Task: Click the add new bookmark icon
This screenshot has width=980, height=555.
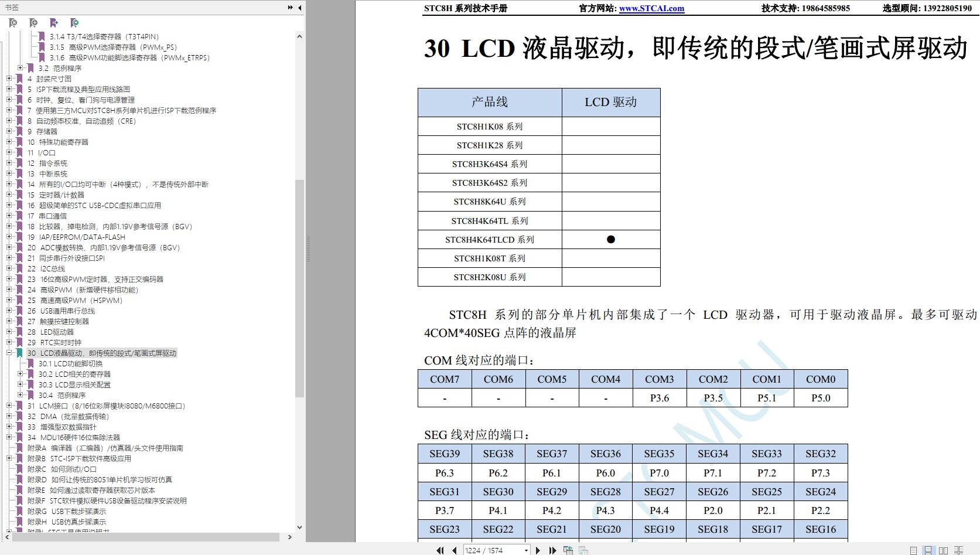Action: (x=33, y=23)
